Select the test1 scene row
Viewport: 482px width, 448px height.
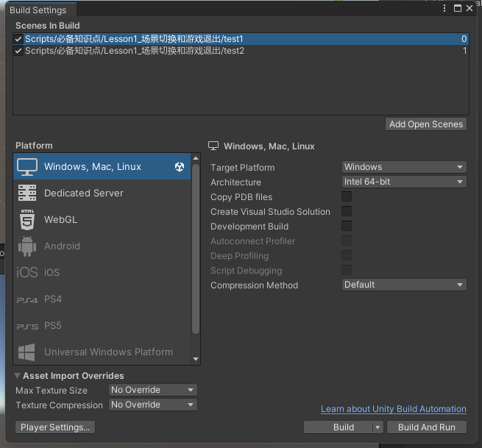241,39
